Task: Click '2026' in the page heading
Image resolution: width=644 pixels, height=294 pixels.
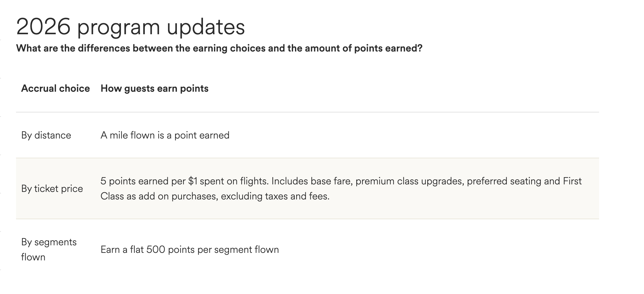Action: tap(43, 27)
